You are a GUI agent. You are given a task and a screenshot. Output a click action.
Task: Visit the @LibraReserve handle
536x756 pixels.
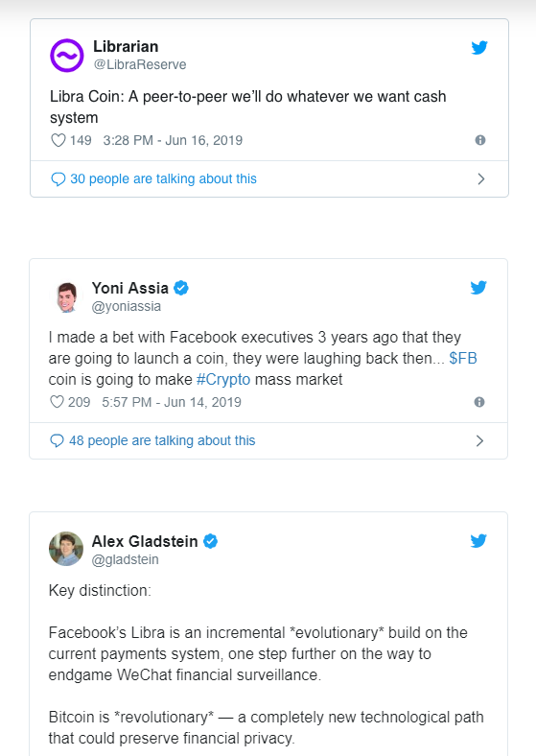[140, 64]
